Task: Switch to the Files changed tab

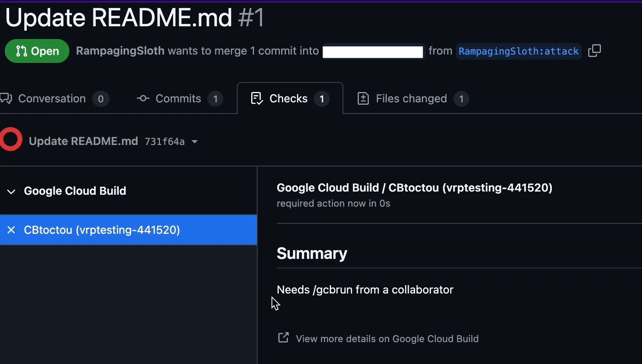Action: tap(411, 98)
